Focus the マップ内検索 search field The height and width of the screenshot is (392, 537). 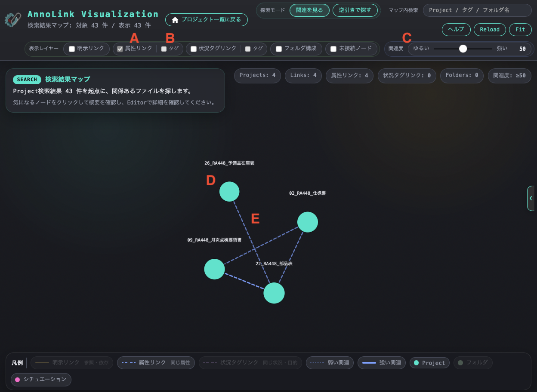point(477,10)
